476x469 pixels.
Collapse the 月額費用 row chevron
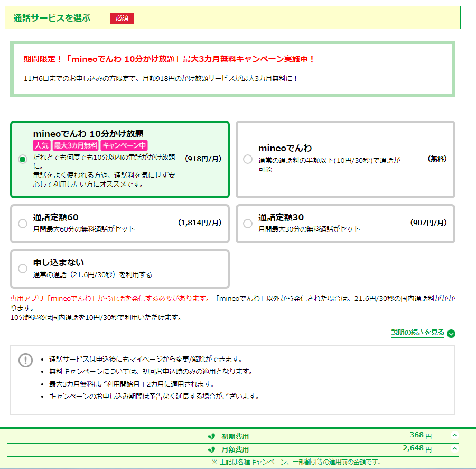coord(454,449)
